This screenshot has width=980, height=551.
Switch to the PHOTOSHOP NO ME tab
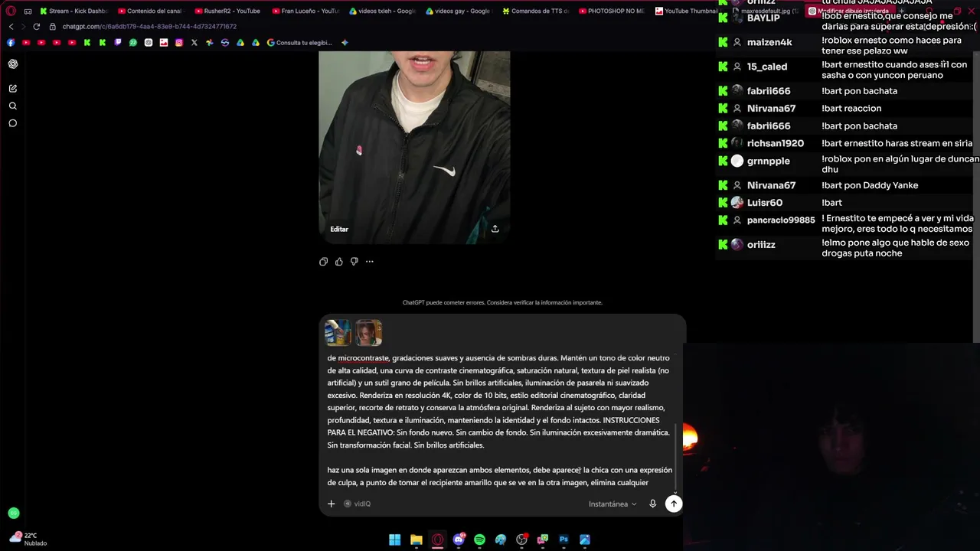(612, 11)
